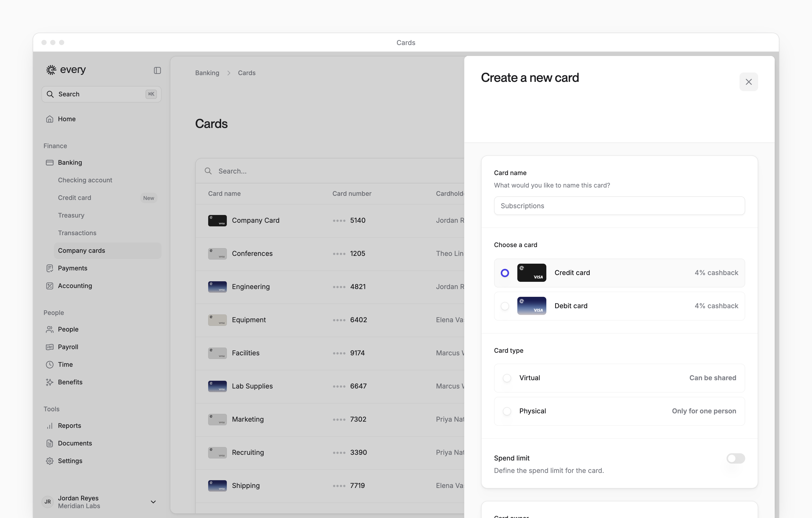
Task: Go to Banking breadcrumb link
Action: point(207,73)
